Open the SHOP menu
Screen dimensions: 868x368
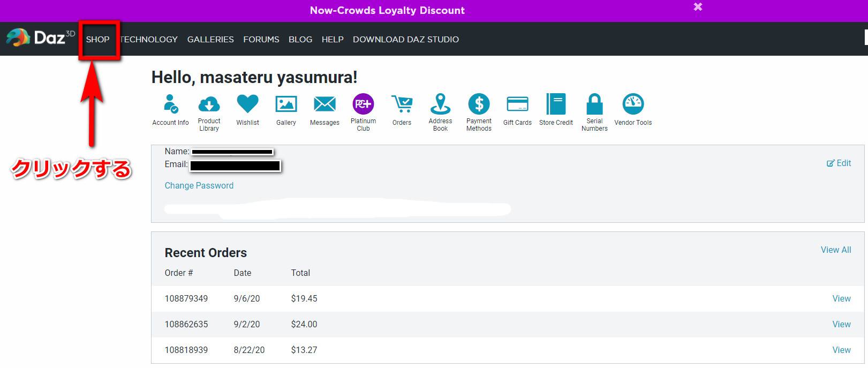(x=97, y=39)
